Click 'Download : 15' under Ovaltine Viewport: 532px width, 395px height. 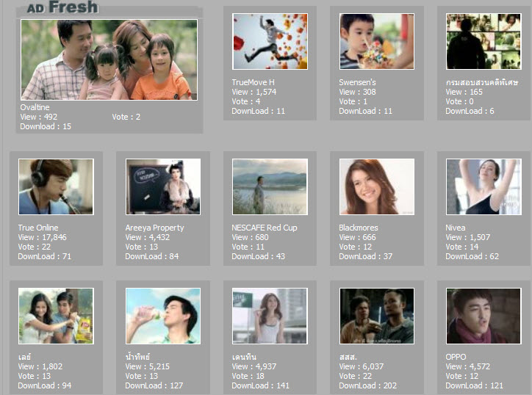46,126
